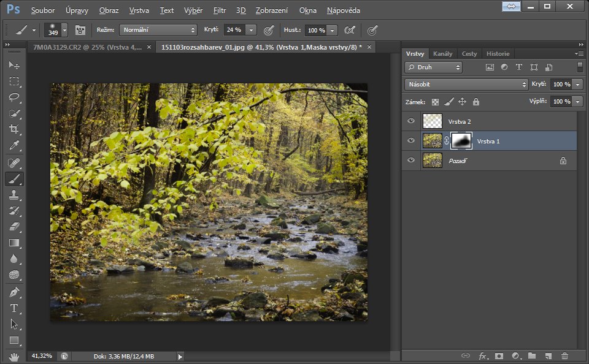
Task: Select the Eyedropper tool
Action: point(13,145)
